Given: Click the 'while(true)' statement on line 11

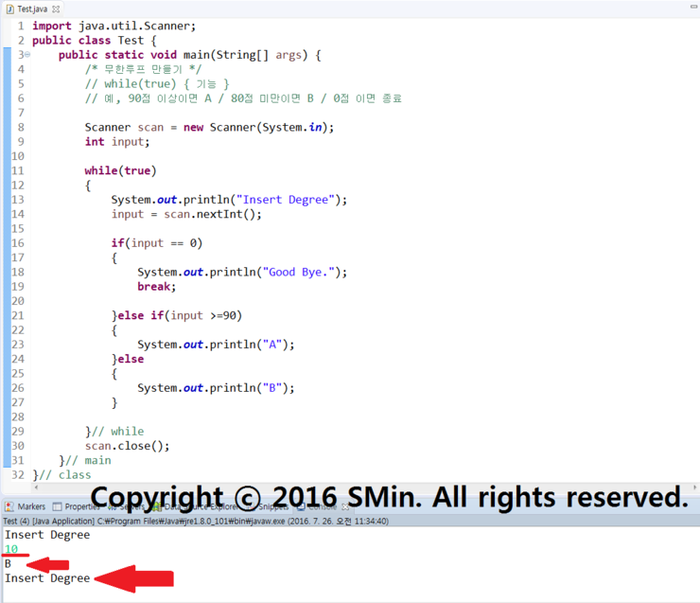Looking at the screenshot, I should click(x=120, y=170).
